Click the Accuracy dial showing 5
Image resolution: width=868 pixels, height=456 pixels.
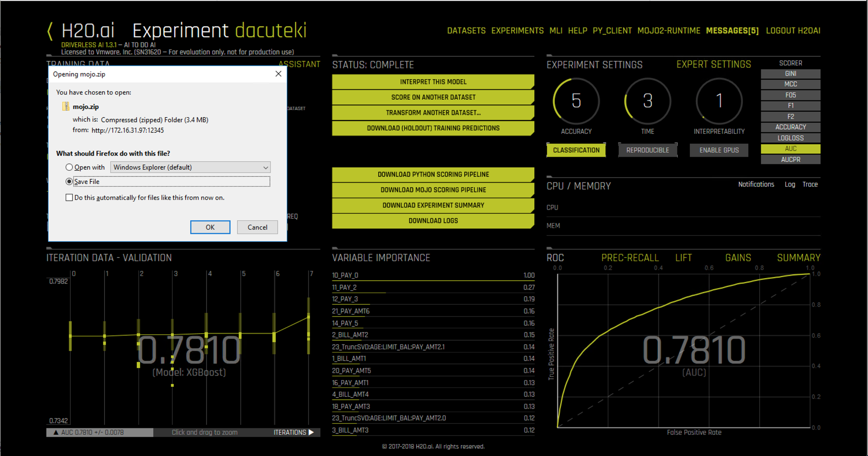(x=576, y=101)
